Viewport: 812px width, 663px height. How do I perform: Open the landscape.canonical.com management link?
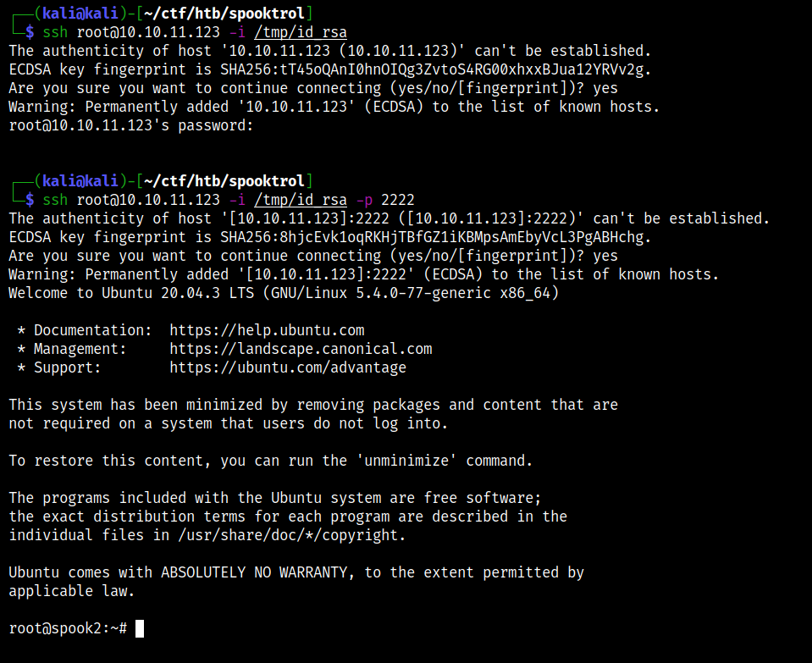(301, 349)
